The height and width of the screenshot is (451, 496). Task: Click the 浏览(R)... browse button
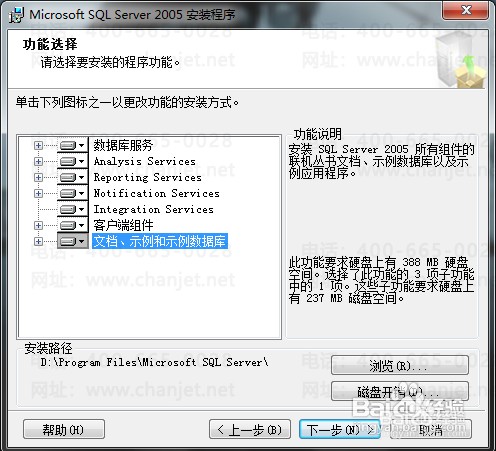coord(400,365)
